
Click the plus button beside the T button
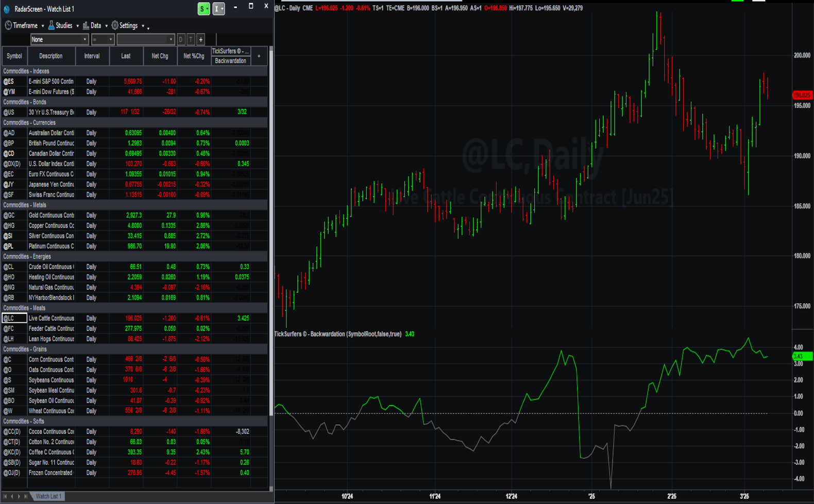click(x=201, y=40)
